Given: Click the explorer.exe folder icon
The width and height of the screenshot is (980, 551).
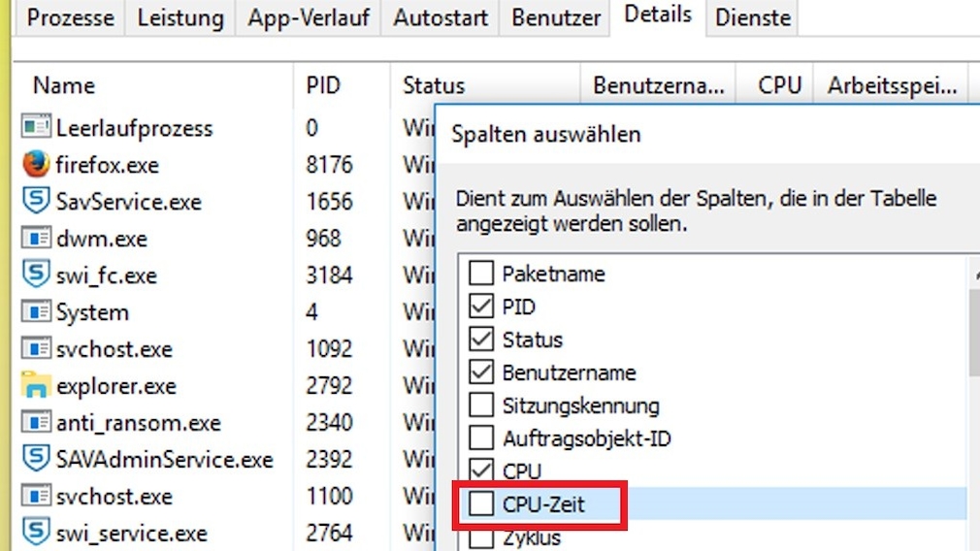Looking at the screenshot, I should click(x=36, y=385).
